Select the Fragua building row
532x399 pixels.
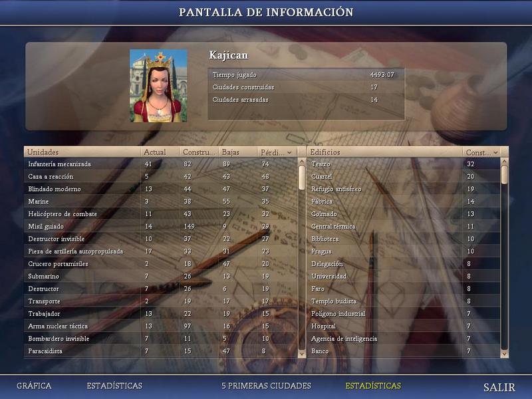click(x=404, y=251)
